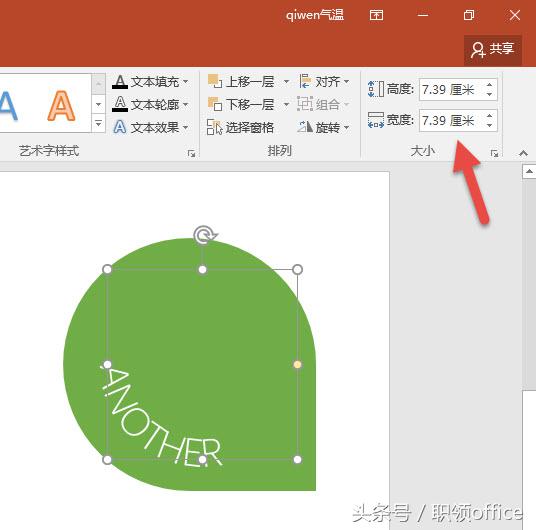Open the Send Backward dropdown arrow

coord(286,104)
